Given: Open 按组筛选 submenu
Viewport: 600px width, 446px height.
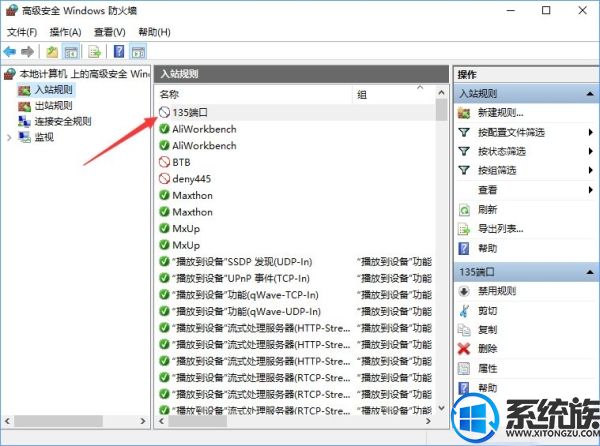Looking at the screenshot, I should click(526, 170).
